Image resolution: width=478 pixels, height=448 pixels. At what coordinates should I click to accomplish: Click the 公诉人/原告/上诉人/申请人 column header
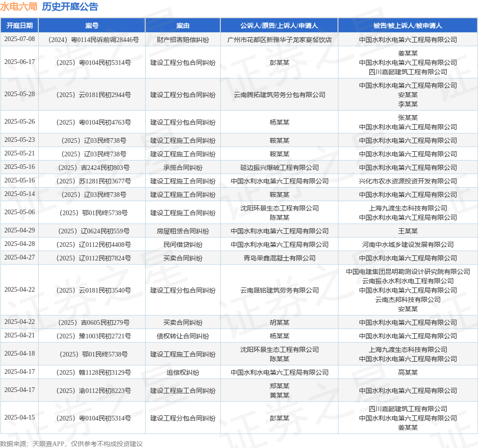279,26
